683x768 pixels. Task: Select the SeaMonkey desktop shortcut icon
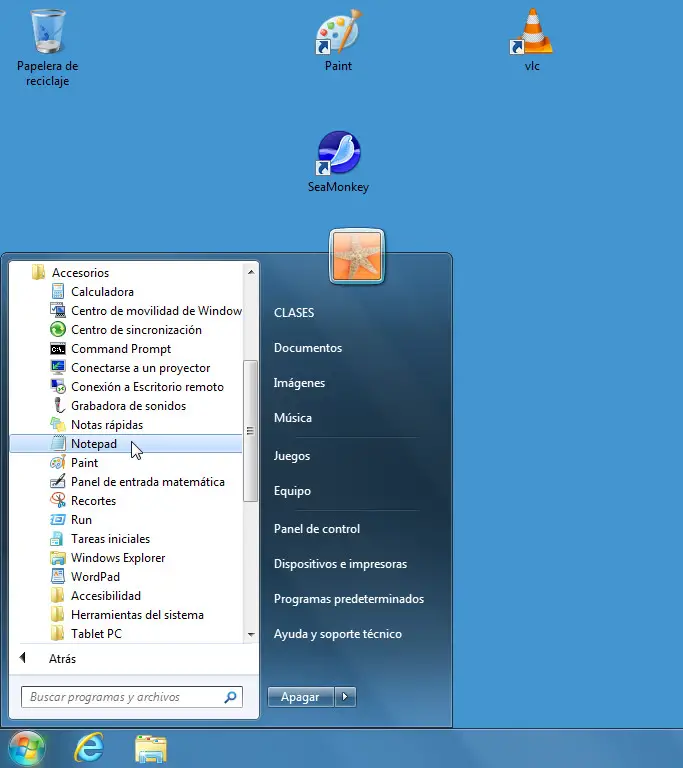pos(338,152)
